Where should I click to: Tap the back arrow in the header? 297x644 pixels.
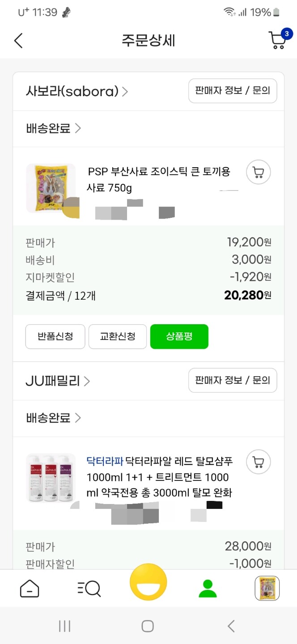click(18, 41)
